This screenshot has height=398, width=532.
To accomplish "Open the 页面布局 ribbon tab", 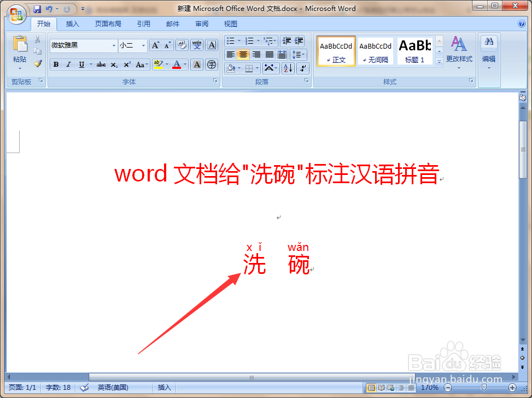I will click(108, 24).
